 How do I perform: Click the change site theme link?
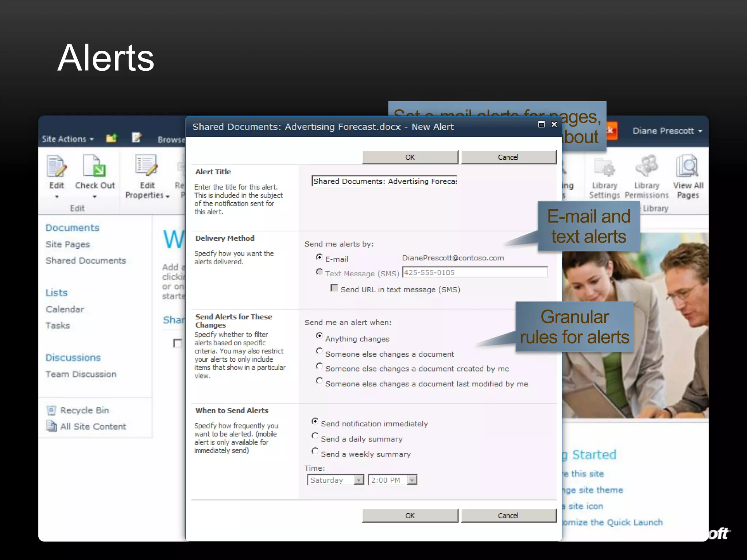click(593, 490)
